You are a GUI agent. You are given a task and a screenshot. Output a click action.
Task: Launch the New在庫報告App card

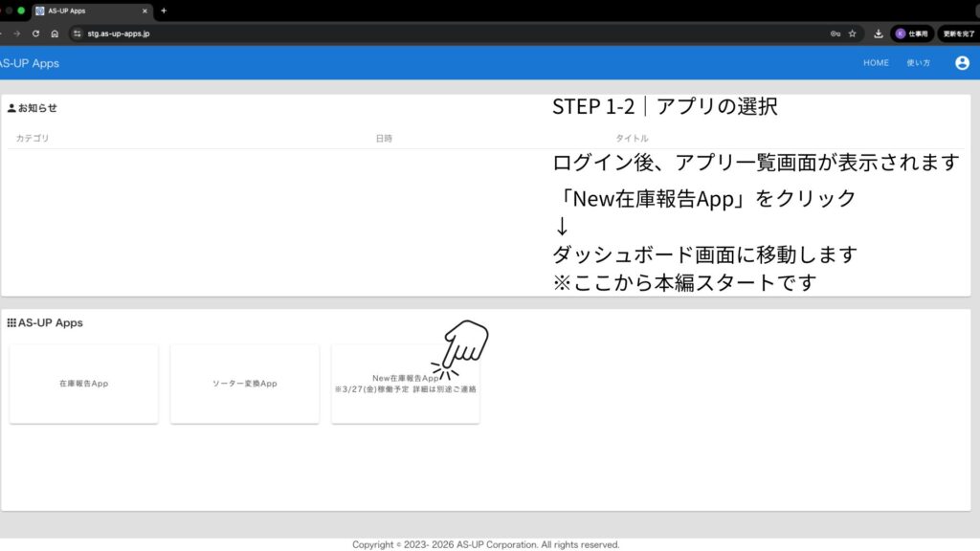(405, 384)
